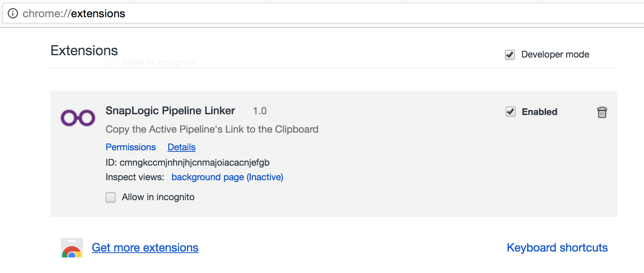The image size is (644, 273).
Task: Click the extension ID text
Action: tap(187, 163)
